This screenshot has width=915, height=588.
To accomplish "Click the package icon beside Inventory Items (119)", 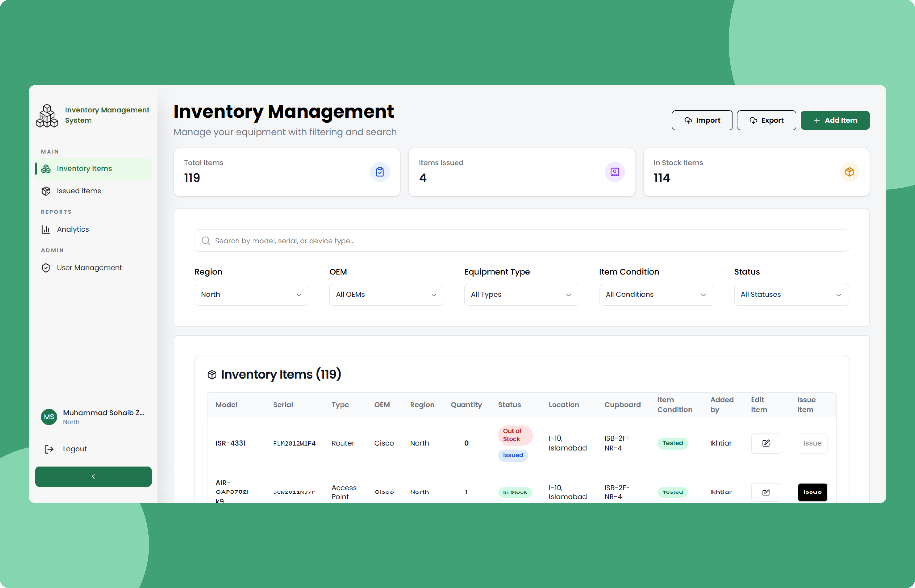I will tap(212, 375).
